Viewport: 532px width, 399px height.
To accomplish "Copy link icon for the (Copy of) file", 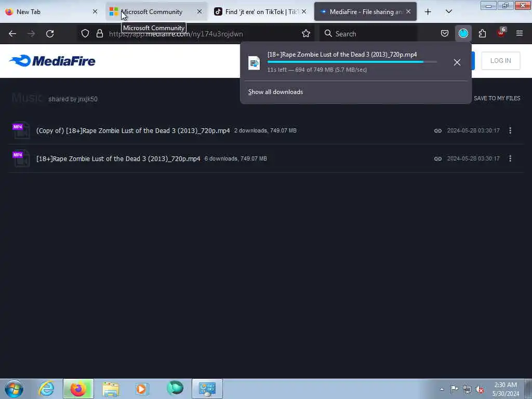I will pos(437,130).
